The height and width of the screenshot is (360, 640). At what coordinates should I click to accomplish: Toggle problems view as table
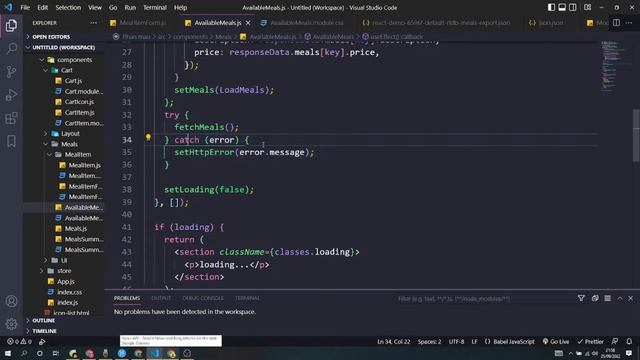pos(607,298)
